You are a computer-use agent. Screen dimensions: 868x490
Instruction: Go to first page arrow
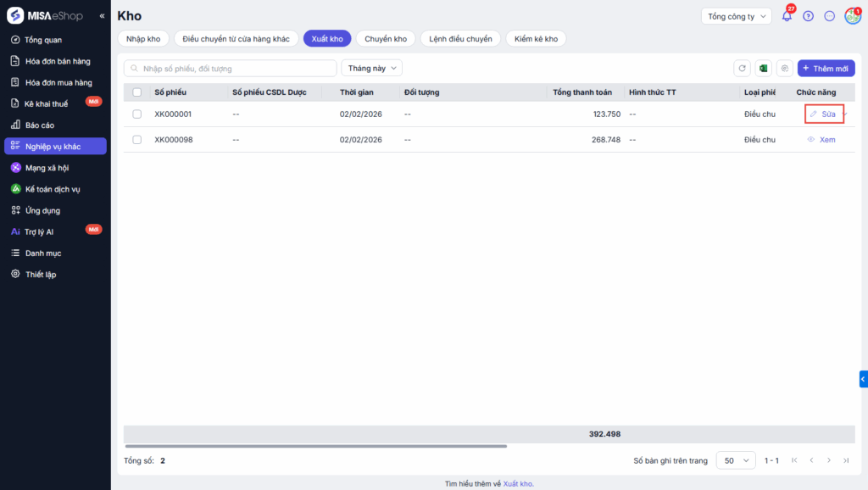794,460
